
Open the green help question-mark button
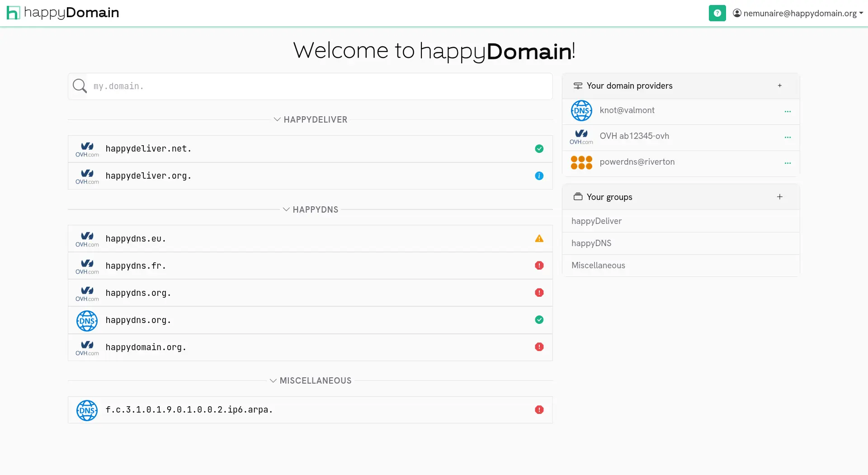[717, 13]
